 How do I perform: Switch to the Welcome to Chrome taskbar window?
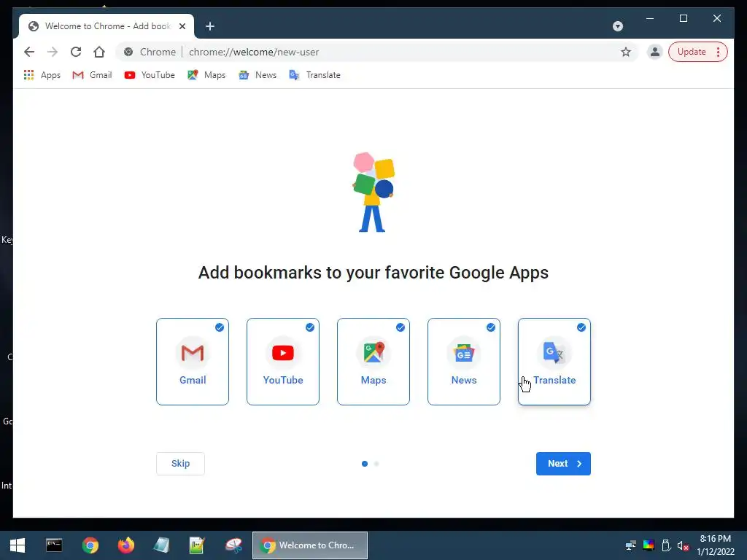coord(309,545)
